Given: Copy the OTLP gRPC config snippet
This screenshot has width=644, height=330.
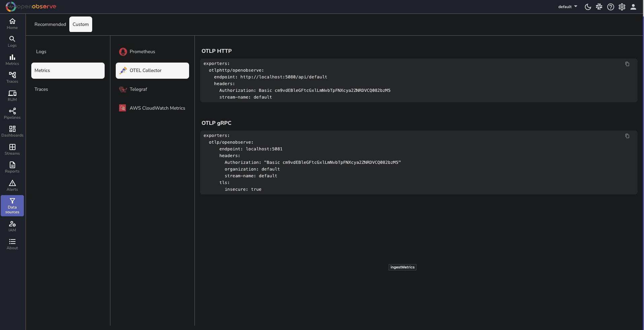Looking at the screenshot, I should (x=627, y=136).
